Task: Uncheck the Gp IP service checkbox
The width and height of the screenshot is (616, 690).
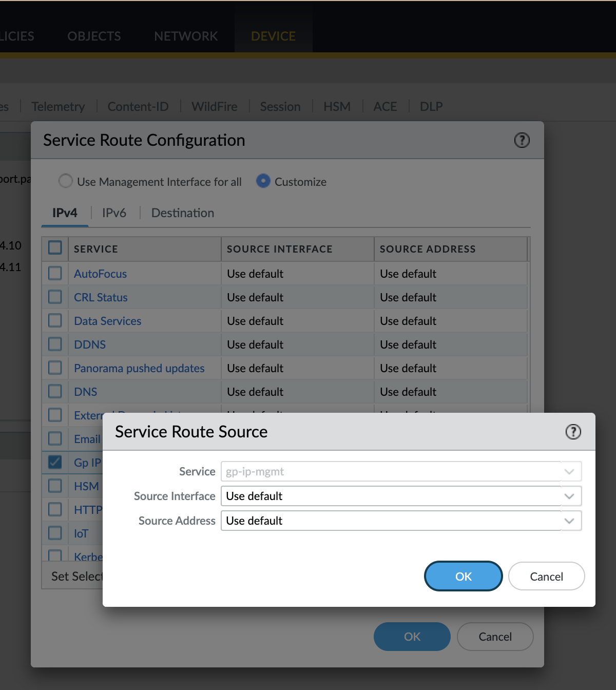Action: coord(55,462)
